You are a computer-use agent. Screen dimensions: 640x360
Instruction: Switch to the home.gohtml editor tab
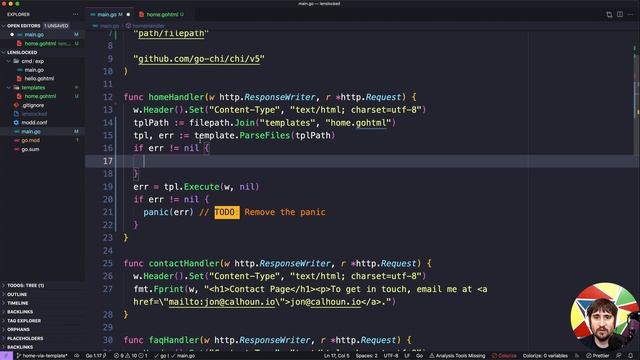162,14
